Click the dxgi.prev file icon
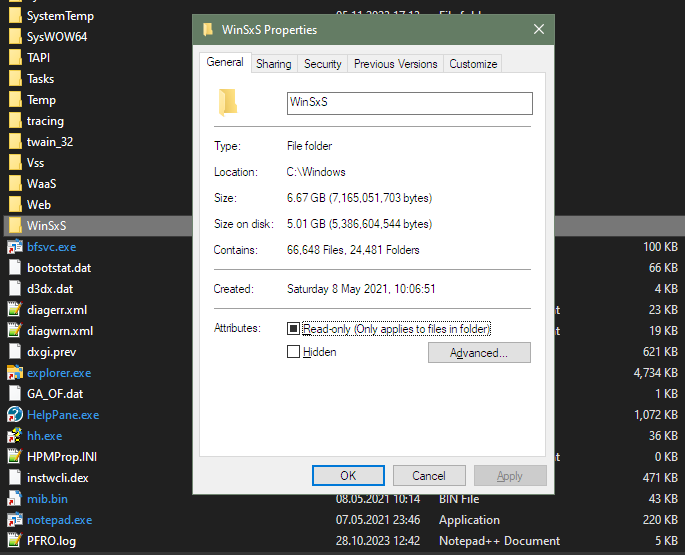 click(x=15, y=351)
